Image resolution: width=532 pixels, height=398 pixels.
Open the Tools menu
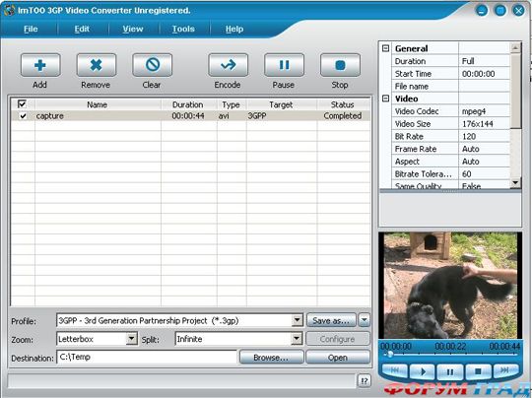[183, 30]
